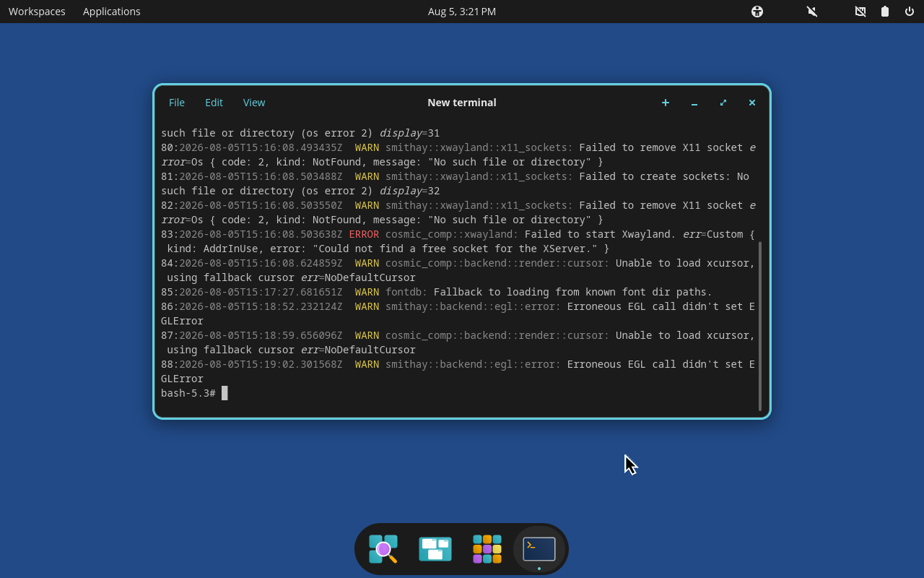The height and width of the screenshot is (578, 924).
Task: Open the Edit menu in terminal
Action: [214, 103]
